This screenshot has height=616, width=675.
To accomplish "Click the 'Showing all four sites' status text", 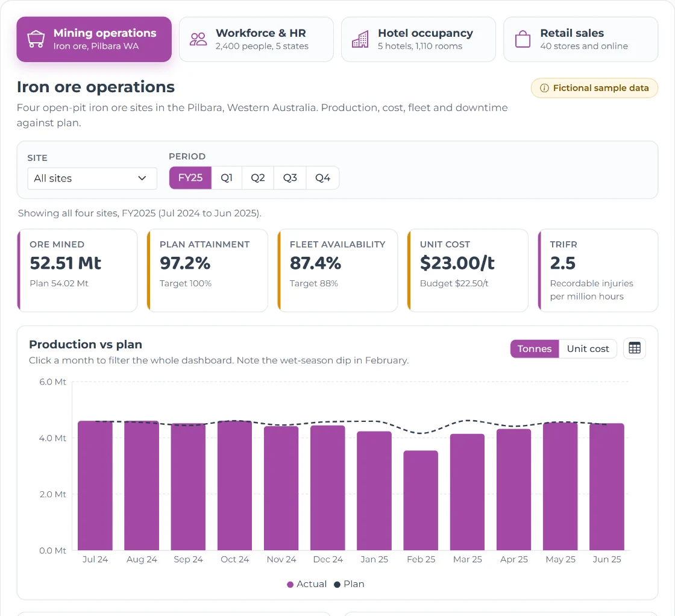I will (x=139, y=213).
